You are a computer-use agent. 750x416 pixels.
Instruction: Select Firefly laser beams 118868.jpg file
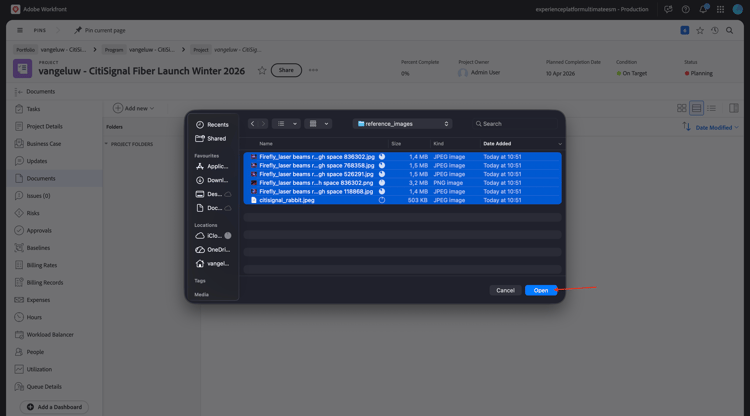point(402,191)
